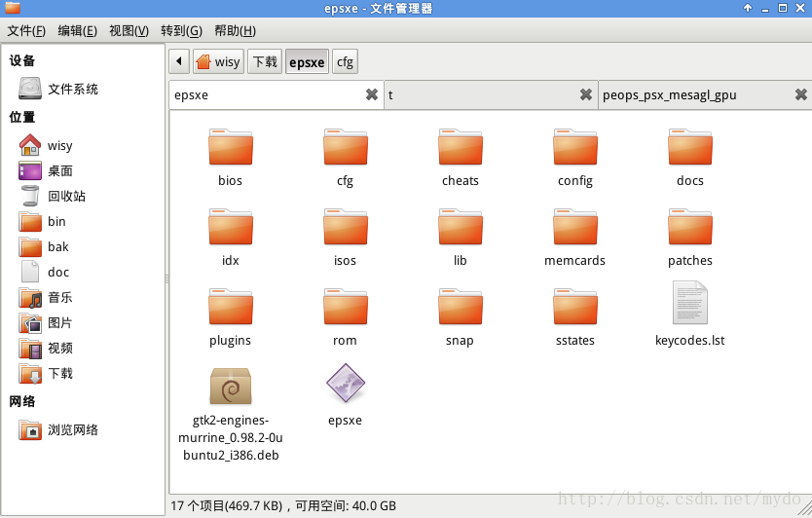Click the window roll-up arrow button
This screenshot has width=812, height=518.
click(x=748, y=8)
